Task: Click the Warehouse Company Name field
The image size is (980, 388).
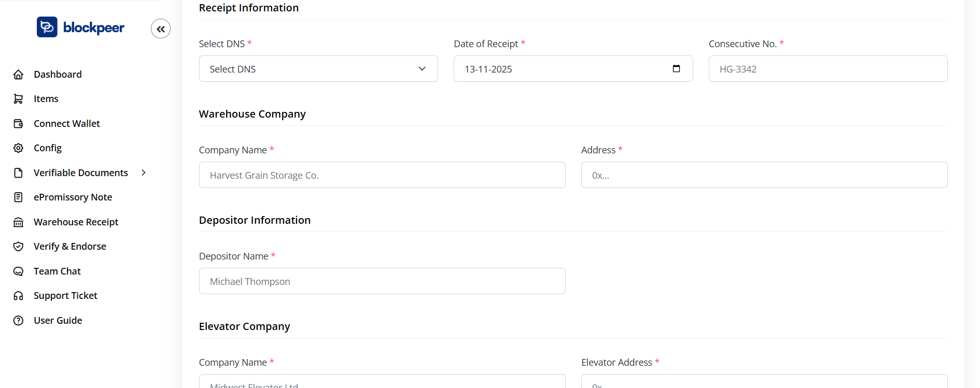Action: click(382, 175)
